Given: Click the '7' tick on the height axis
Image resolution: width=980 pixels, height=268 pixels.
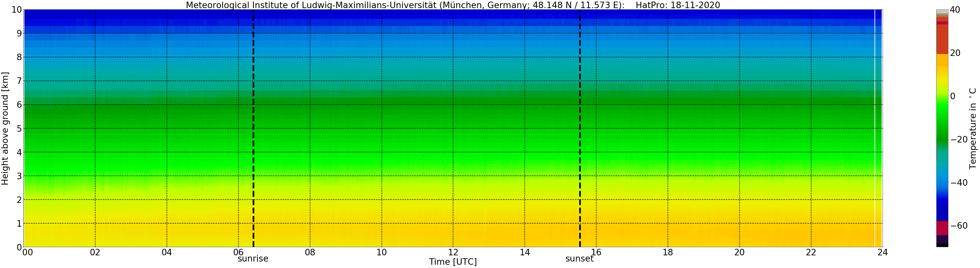Looking at the screenshot, I should [19, 81].
